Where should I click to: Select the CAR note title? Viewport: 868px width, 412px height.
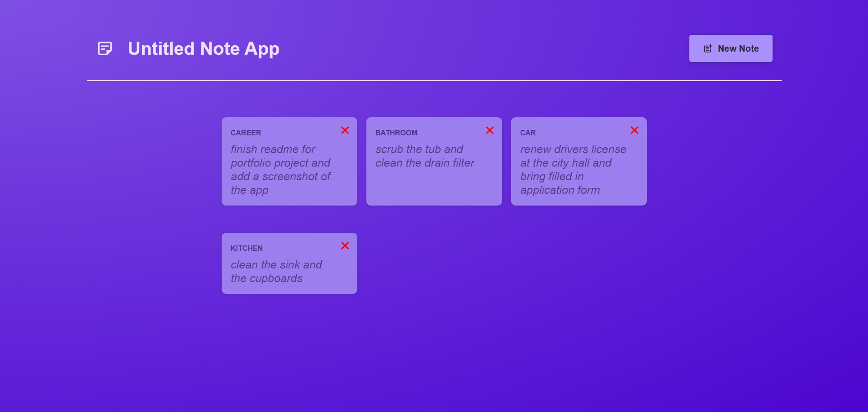click(528, 133)
